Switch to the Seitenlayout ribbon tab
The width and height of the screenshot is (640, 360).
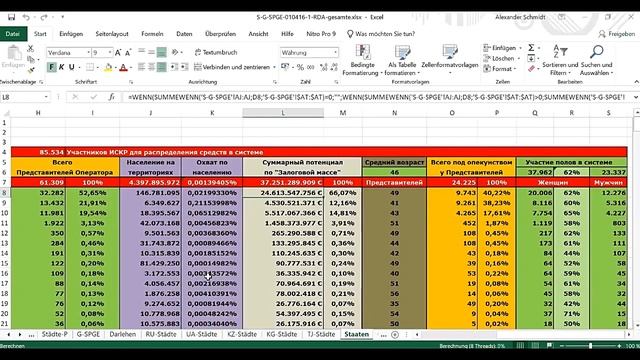[112, 34]
